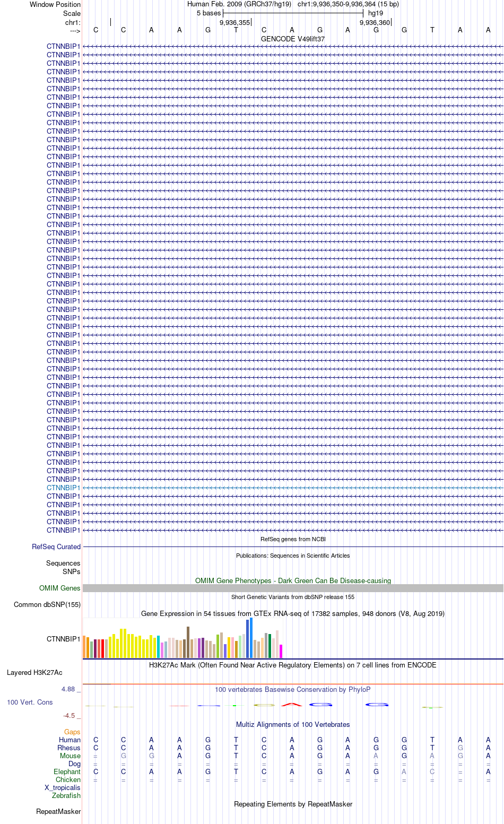
Task: Select the Mouse alignment row label
Action: tap(70, 756)
